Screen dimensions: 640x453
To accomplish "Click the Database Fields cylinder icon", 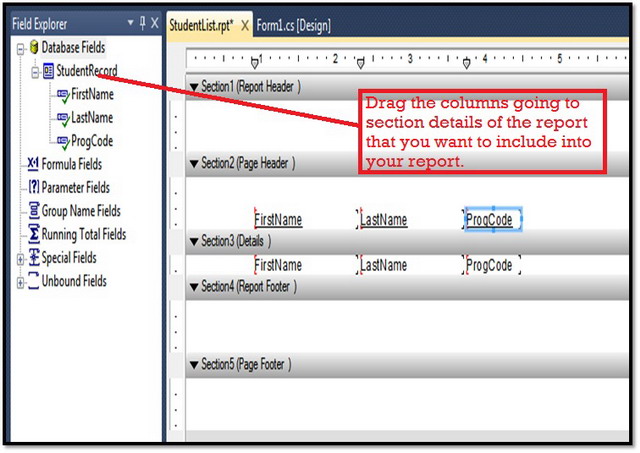I will pos(34,47).
